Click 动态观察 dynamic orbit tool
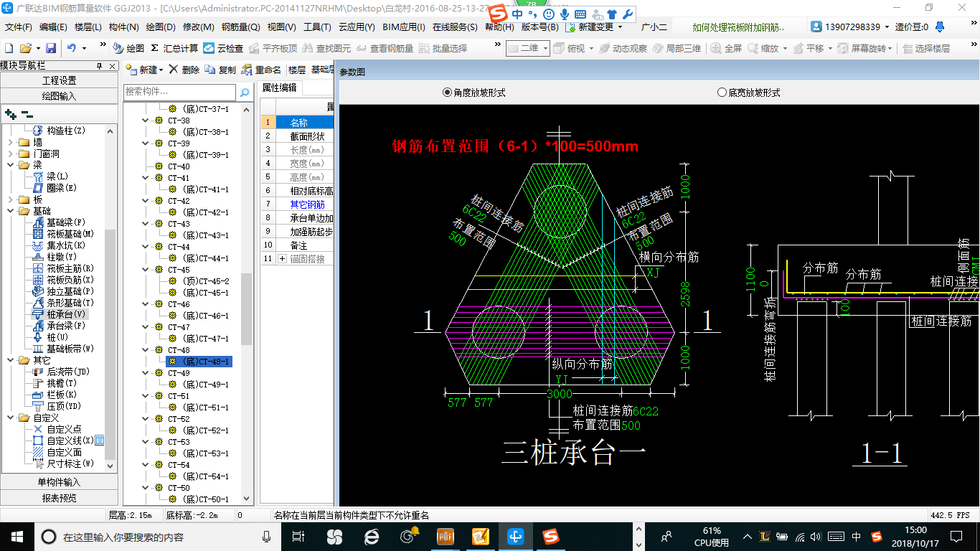980x551 pixels. tap(623, 48)
